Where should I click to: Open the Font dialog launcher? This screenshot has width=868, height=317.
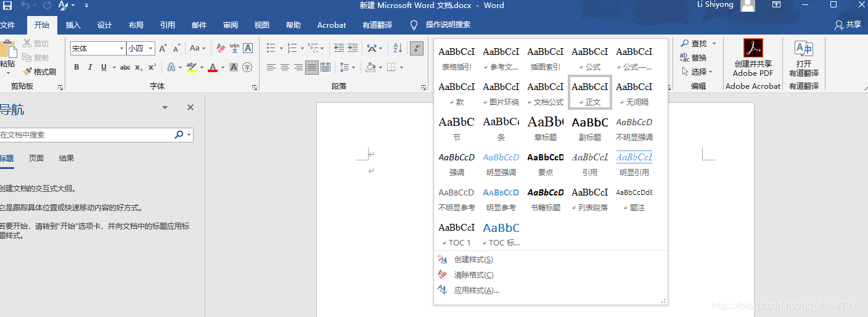tap(255, 88)
